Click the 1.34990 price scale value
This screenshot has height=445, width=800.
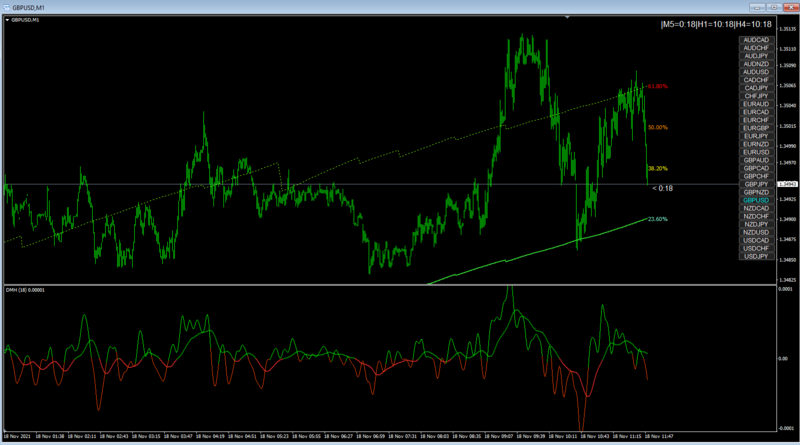[x=788, y=146]
